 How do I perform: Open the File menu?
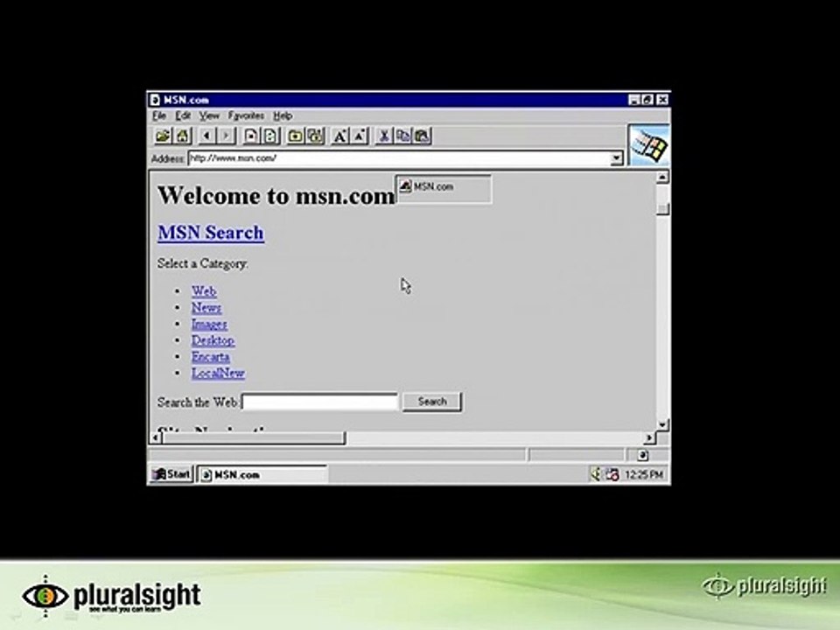pos(159,115)
